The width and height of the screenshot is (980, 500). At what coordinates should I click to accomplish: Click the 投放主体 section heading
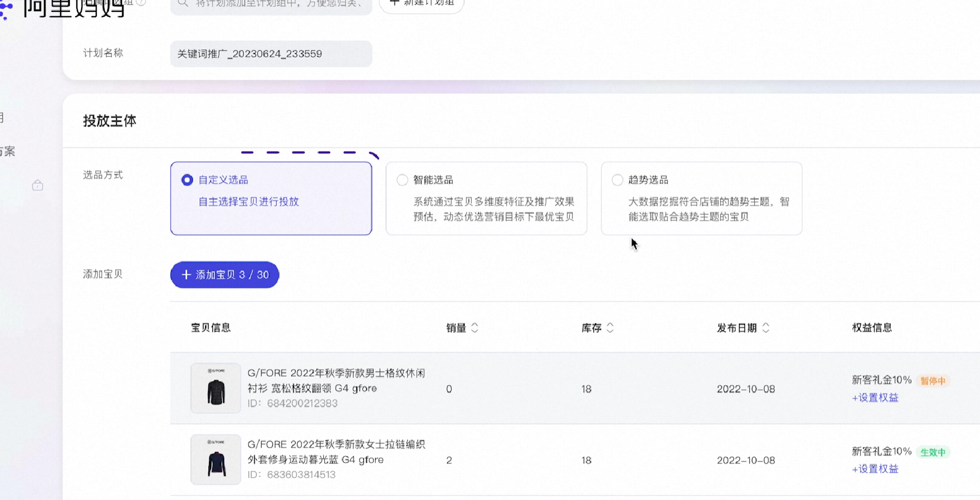tap(110, 121)
